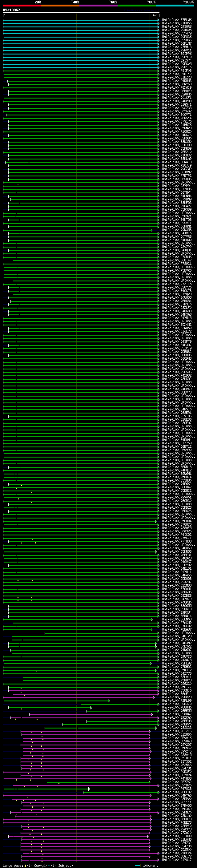Click the cyan alignment bar for UniRef100_B9SHG6
Screen dimensions: 197x868
click(x=81, y=40)
